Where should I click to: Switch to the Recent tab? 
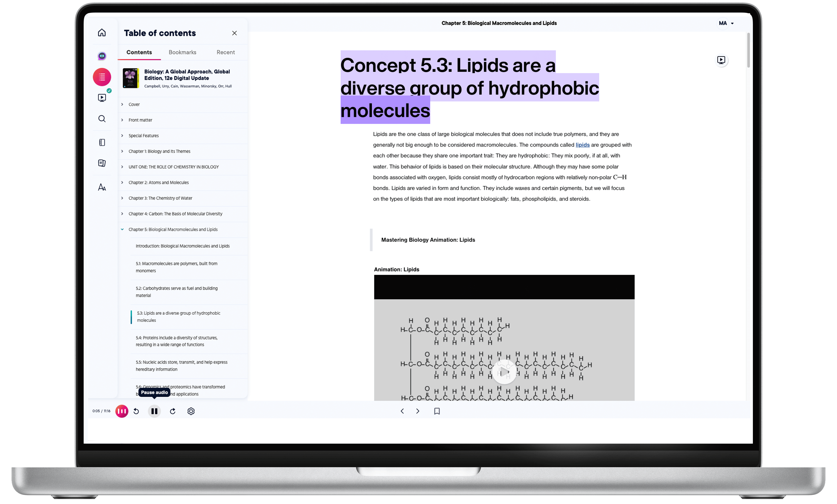226,52
